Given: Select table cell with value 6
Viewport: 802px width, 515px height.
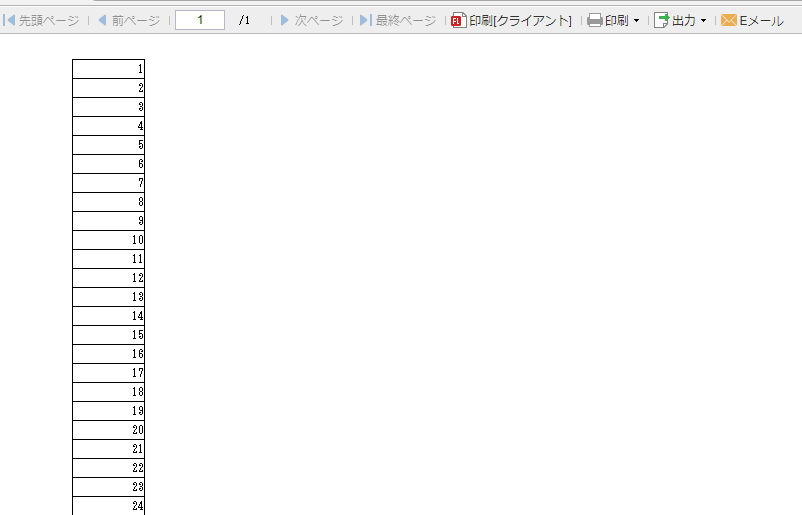Looking at the screenshot, I should [x=108, y=164].
